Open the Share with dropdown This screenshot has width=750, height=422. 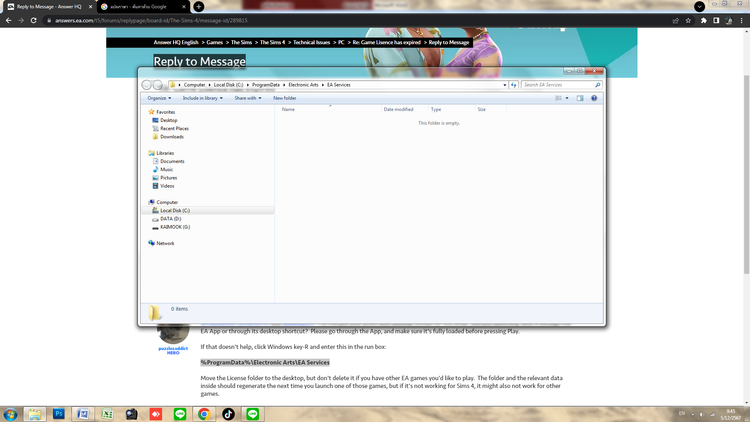pos(248,98)
